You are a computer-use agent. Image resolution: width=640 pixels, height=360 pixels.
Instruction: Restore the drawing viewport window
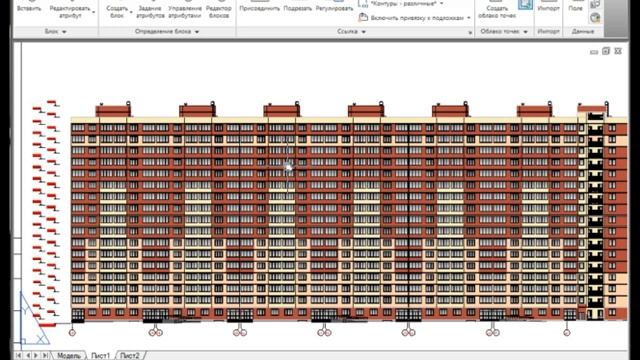tap(606, 51)
